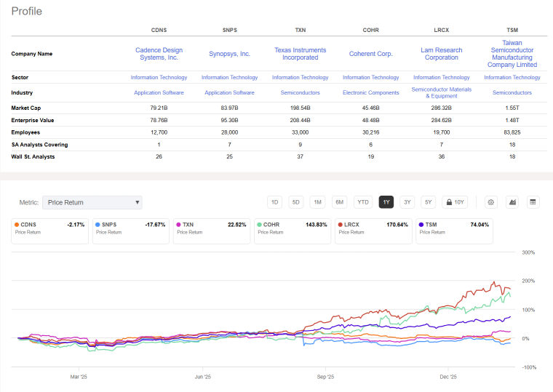Select the 1M time range

click(318, 202)
